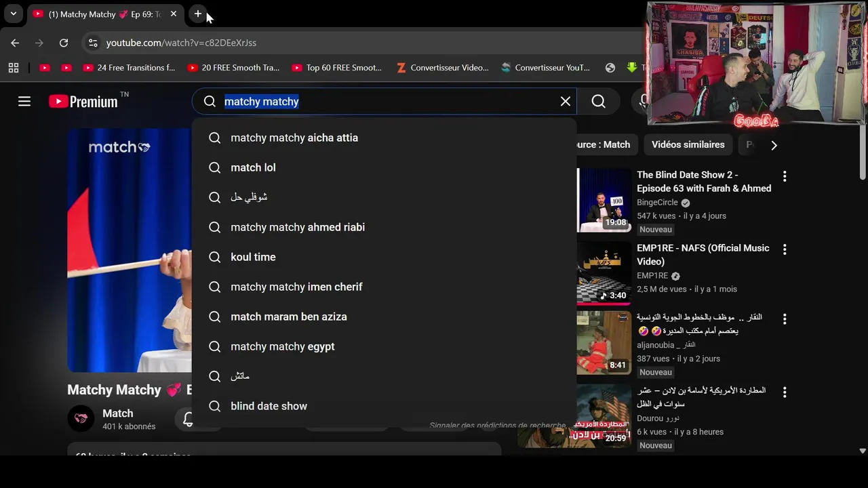Select suggestion 'matchy matchy imen cherif'
The width and height of the screenshot is (868, 488).
pos(384,287)
